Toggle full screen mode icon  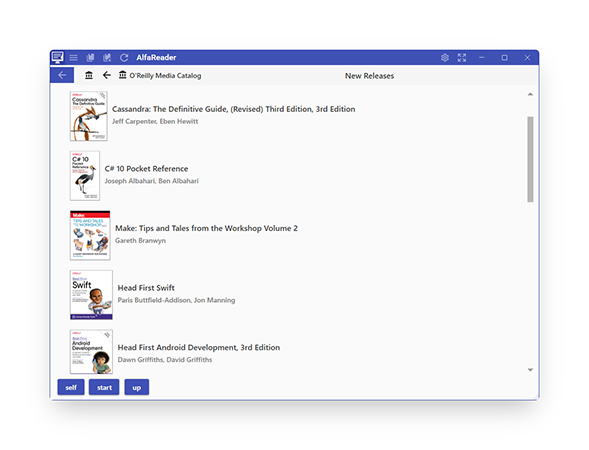[462, 57]
